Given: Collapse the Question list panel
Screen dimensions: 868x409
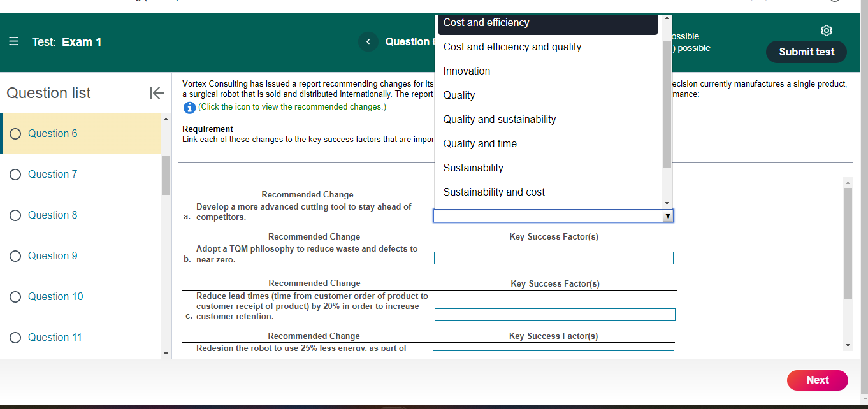Looking at the screenshot, I should pyautogui.click(x=157, y=93).
